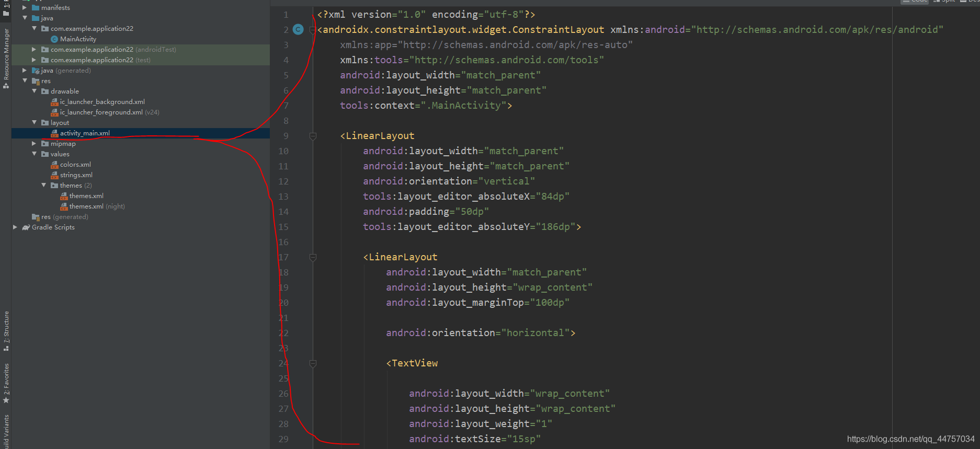The image size is (980, 449).
Task: Click the Favorites star icon in left strip
Action: (x=6, y=400)
